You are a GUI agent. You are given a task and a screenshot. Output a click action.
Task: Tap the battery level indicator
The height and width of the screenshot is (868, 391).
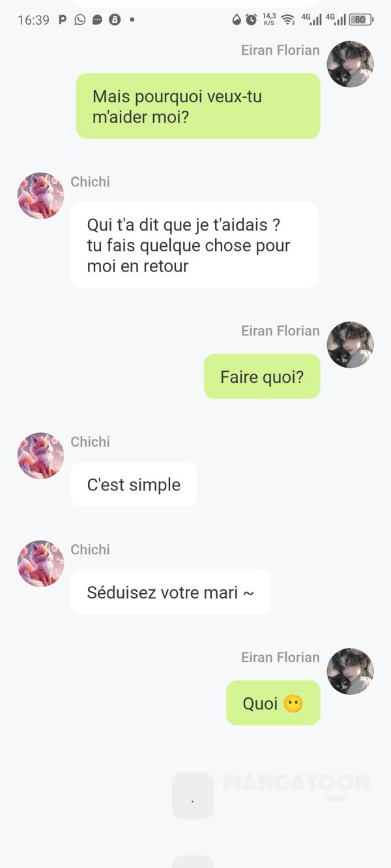tap(360, 20)
